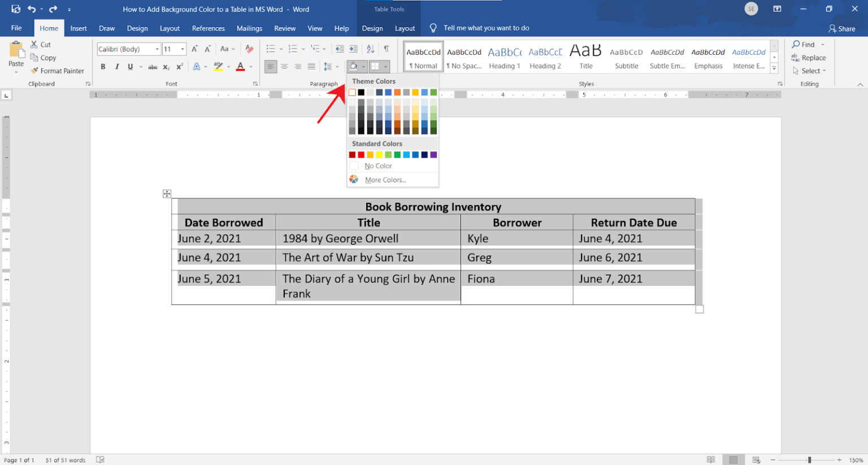Open the Borders dropdown arrow

click(386, 67)
